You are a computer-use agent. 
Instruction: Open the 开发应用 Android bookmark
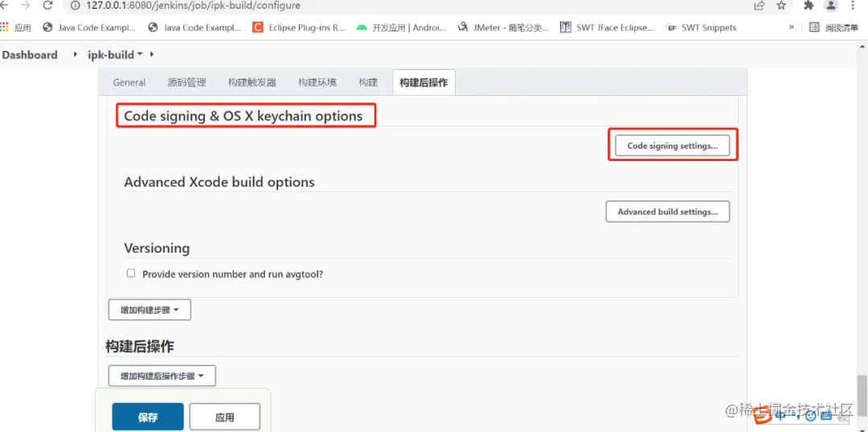[x=401, y=27]
